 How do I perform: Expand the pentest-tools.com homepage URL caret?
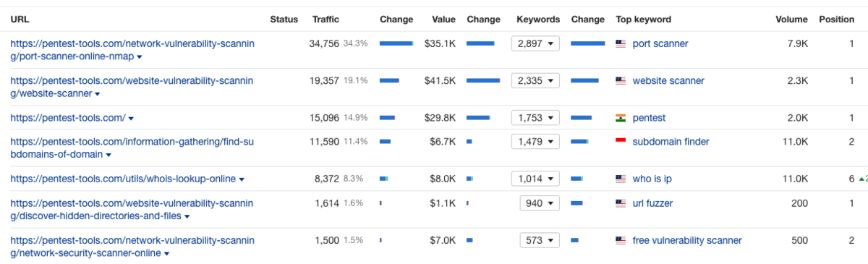[131, 119]
